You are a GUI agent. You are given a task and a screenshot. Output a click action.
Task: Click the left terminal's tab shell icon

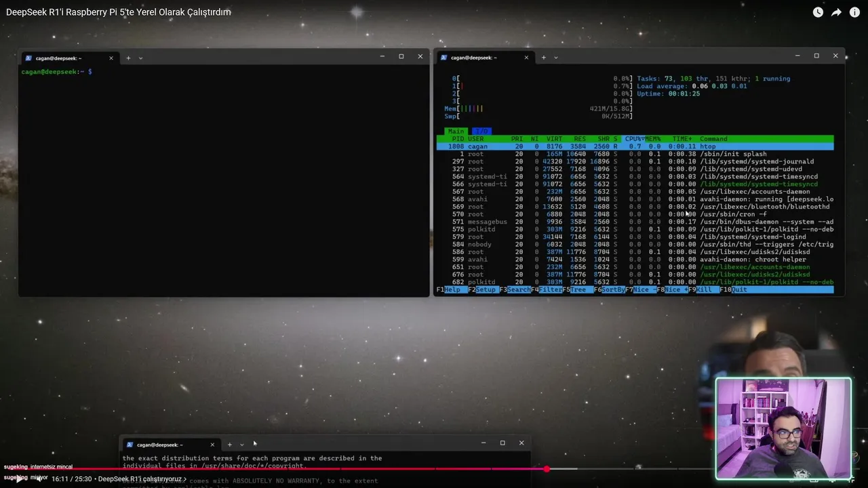tap(28, 58)
